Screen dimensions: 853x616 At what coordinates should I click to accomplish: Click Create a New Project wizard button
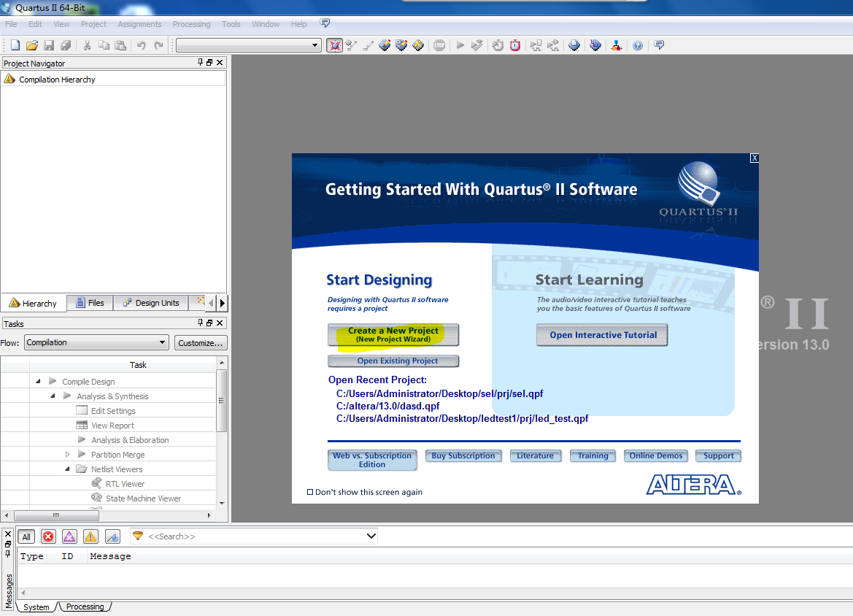393,335
